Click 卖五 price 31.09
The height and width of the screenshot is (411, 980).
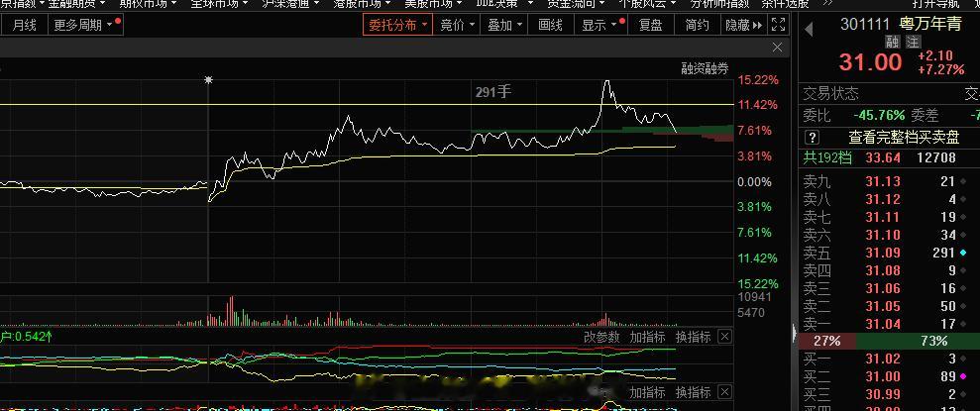(883, 253)
